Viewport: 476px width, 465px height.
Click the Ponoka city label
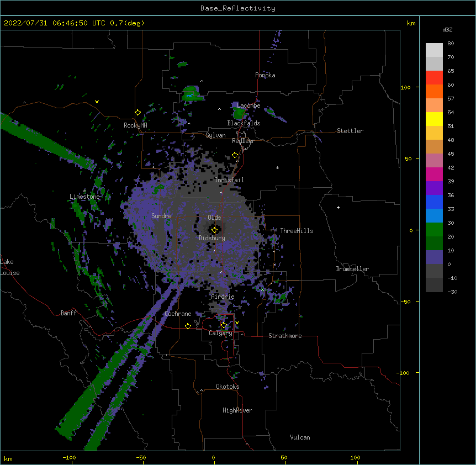click(265, 75)
